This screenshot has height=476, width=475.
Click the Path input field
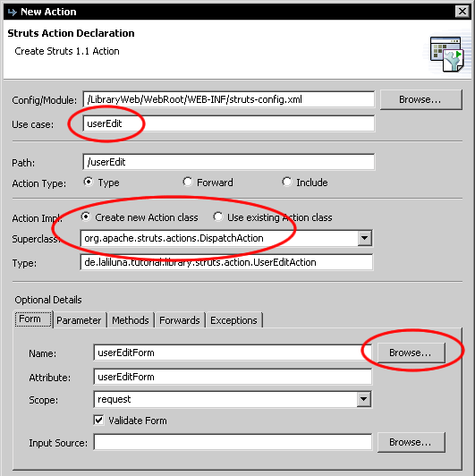[228, 162]
